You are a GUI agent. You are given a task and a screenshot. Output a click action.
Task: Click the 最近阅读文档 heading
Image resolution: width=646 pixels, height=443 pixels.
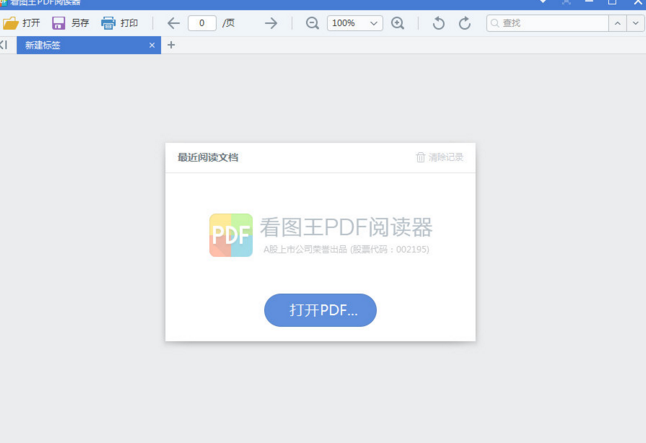point(208,157)
